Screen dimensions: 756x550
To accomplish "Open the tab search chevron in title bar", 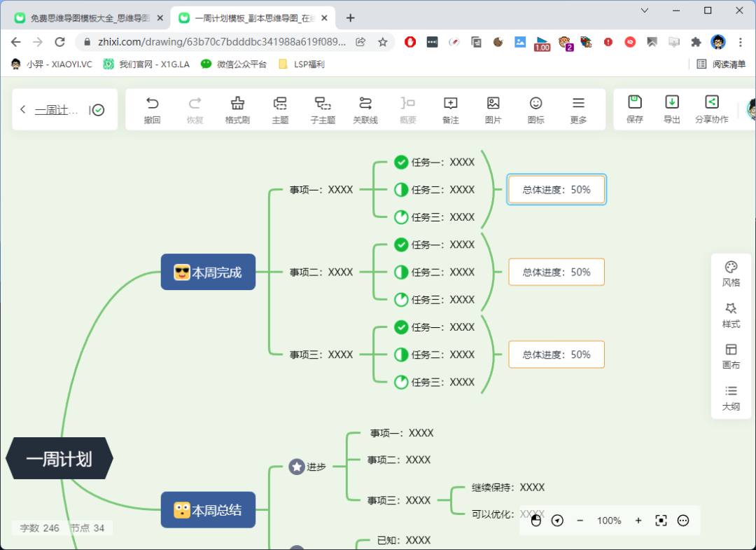I will point(645,10).
